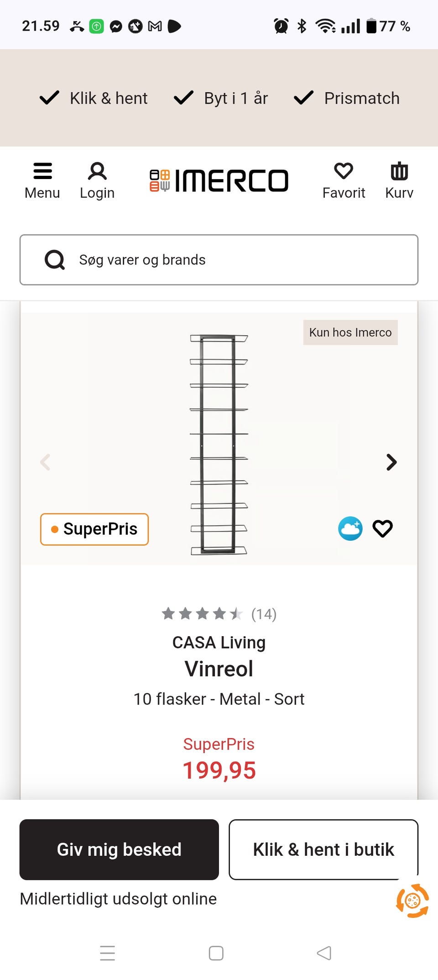Show next product image with right chevron
The image size is (438, 980).
[391, 462]
